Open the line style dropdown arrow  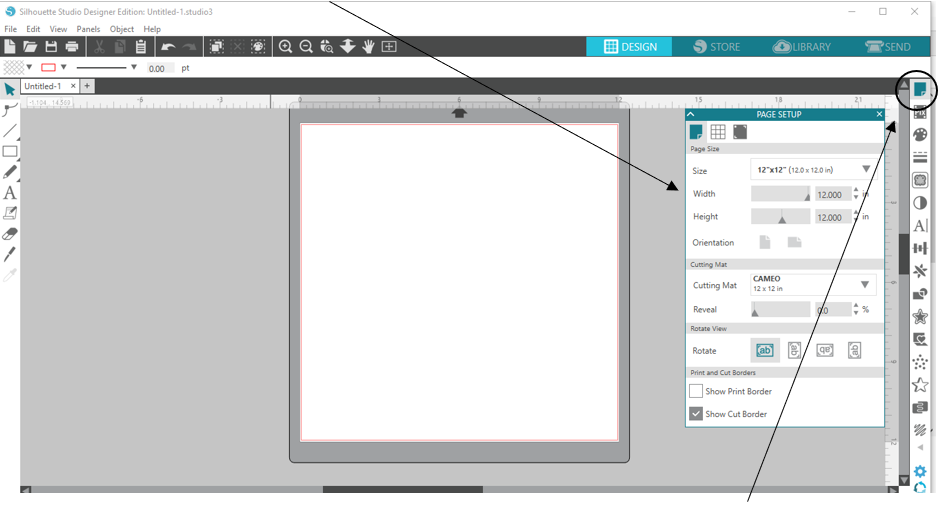[x=134, y=67]
